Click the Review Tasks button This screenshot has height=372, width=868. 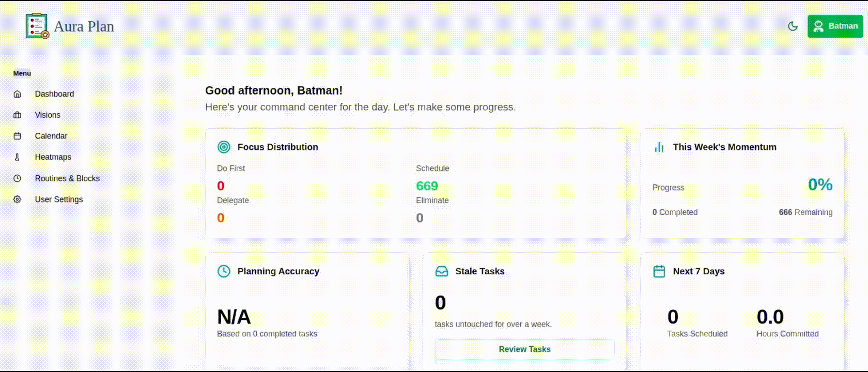click(524, 349)
